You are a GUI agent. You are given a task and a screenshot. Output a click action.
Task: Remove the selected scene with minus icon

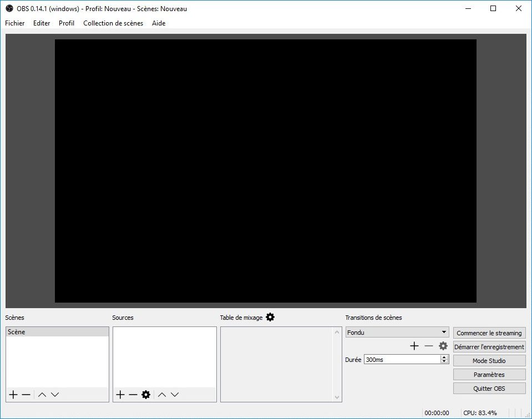(x=26, y=395)
